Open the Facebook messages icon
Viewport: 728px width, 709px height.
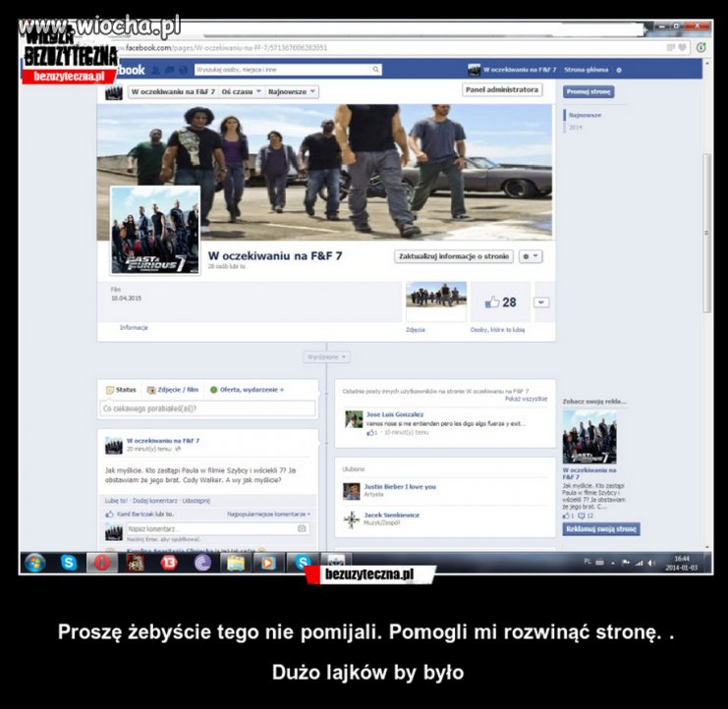170,70
